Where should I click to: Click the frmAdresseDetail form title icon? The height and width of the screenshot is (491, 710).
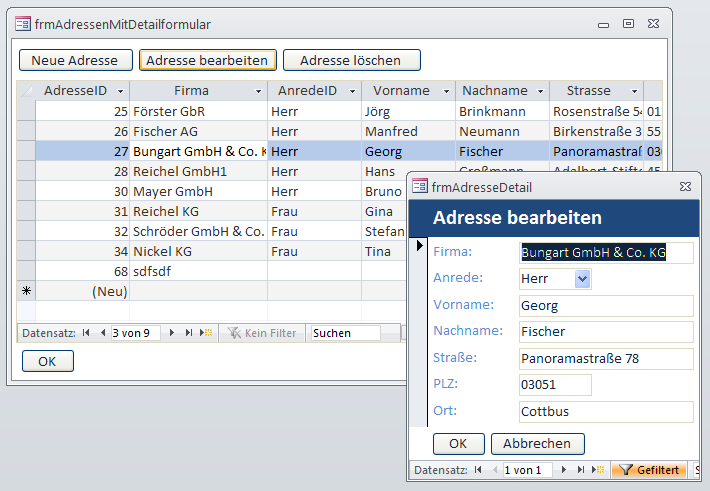[x=419, y=186]
